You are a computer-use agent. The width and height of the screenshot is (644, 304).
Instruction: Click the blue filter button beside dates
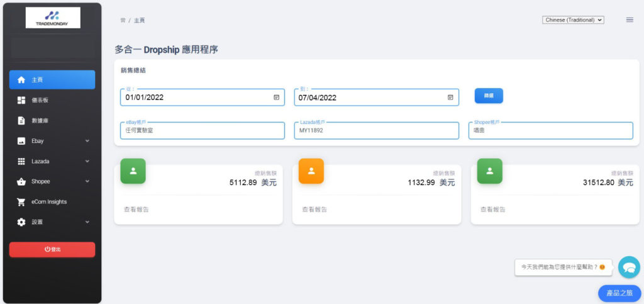pos(489,96)
